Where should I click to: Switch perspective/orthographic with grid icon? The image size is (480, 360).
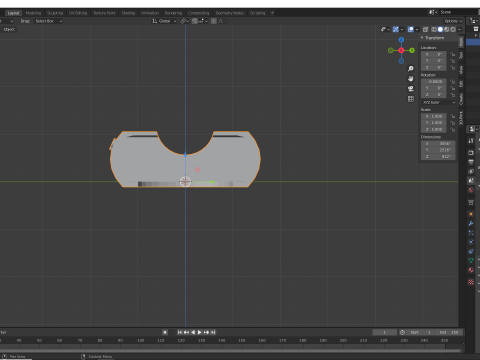pos(411,99)
